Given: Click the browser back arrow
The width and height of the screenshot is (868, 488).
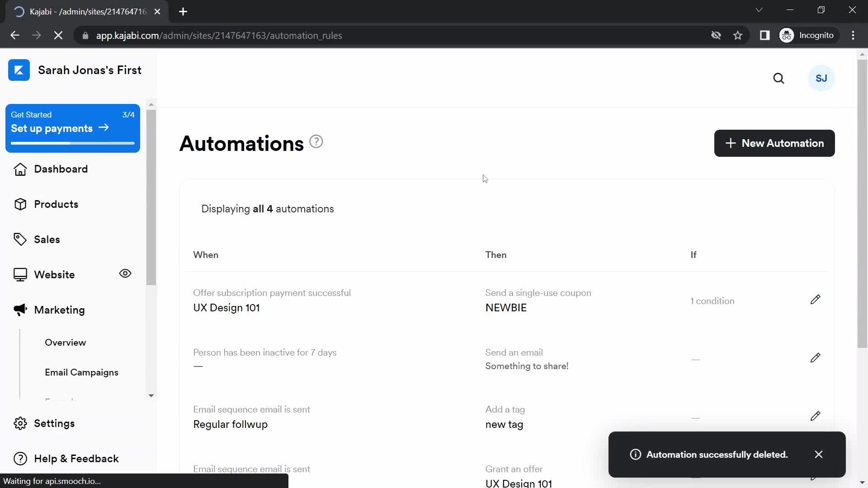Looking at the screenshot, I should 15,35.
